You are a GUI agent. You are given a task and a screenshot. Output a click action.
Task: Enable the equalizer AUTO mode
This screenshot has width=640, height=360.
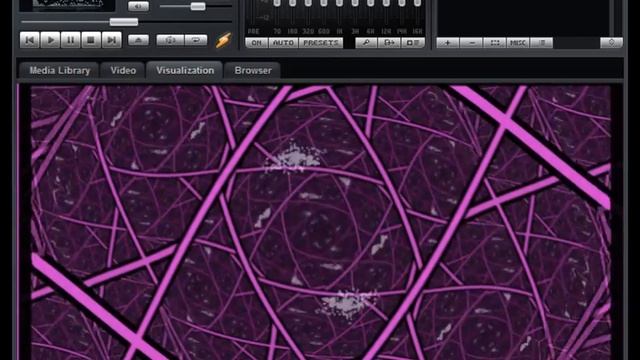pos(283,43)
